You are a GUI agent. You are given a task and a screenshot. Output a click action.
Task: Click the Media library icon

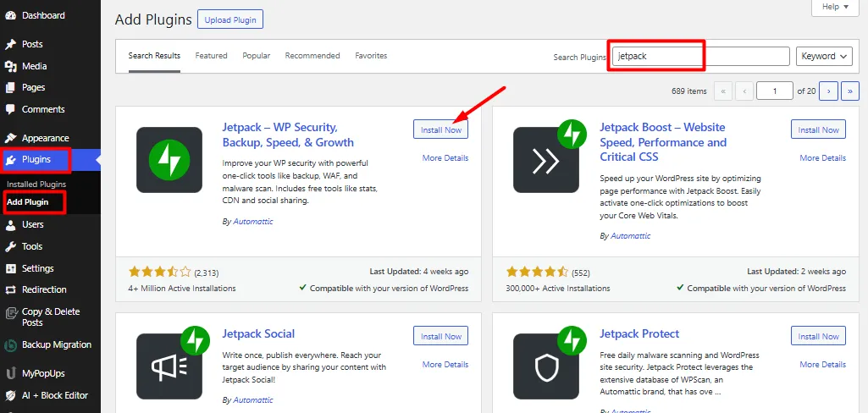click(x=10, y=66)
